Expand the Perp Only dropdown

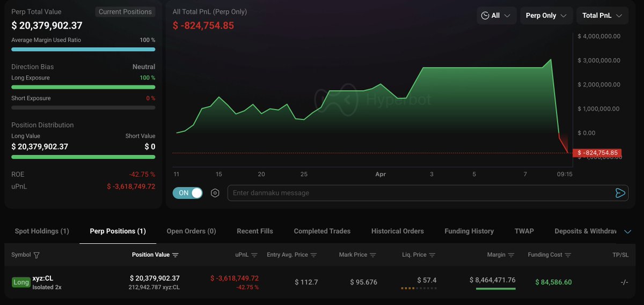pyautogui.click(x=546, y=16)
